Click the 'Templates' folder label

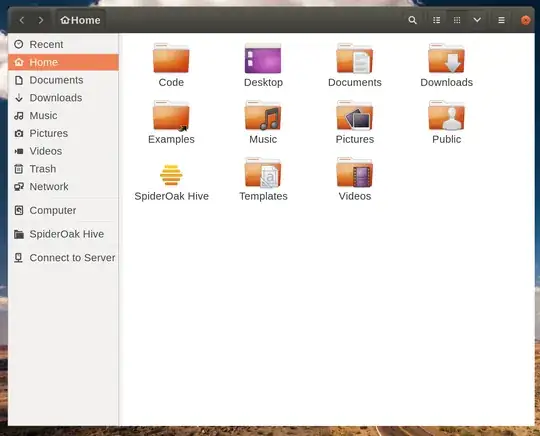click(x=263, y=196)
